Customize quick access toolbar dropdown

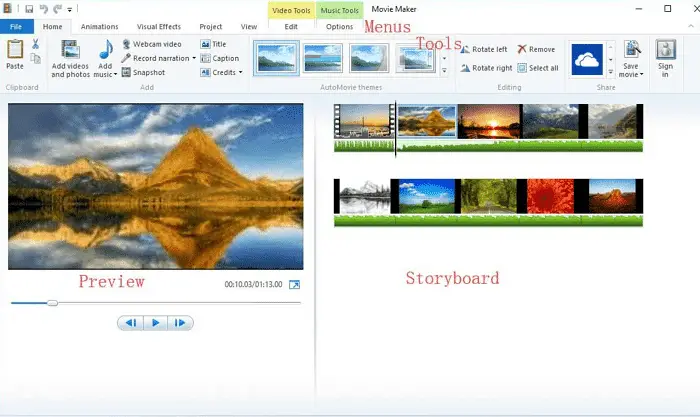click(70, 9)
